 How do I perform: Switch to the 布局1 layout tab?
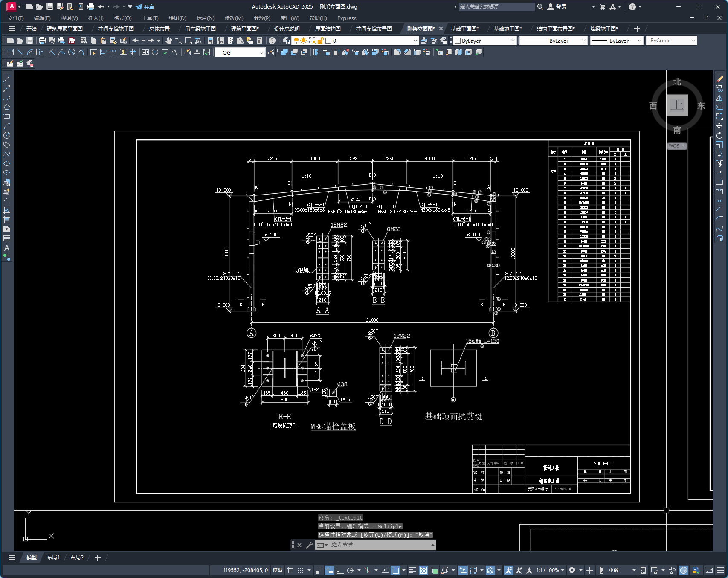(53, 558)
